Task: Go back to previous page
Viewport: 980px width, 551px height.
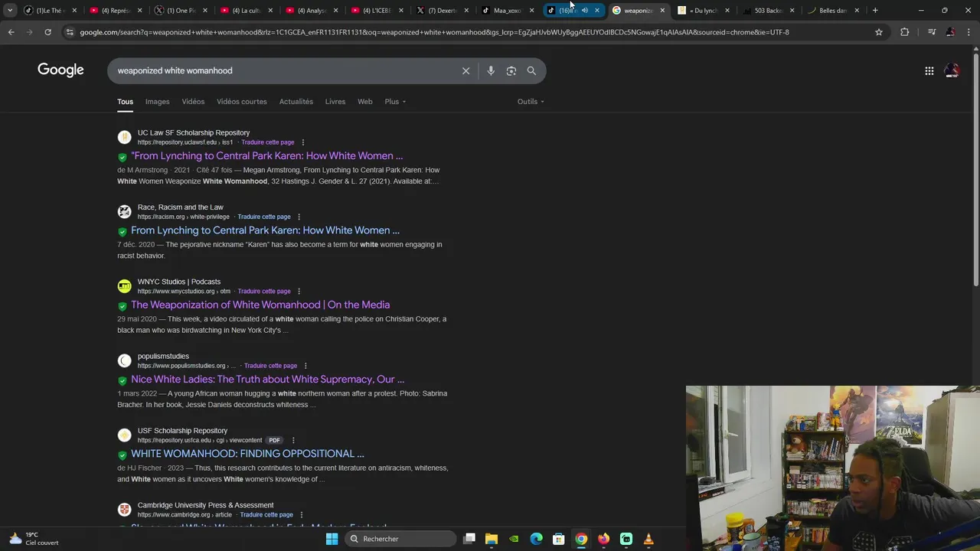Action: coord(11,32)
